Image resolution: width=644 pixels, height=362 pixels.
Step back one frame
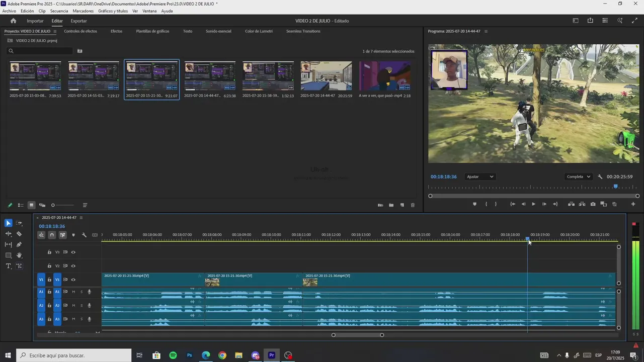(x=523, y=204)
